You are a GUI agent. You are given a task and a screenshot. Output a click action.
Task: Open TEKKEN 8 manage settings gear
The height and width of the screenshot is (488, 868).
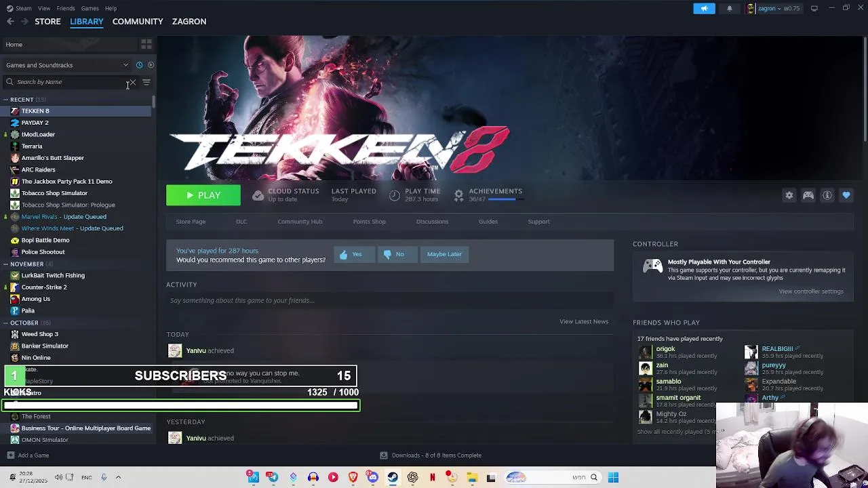tap(789, 195)
